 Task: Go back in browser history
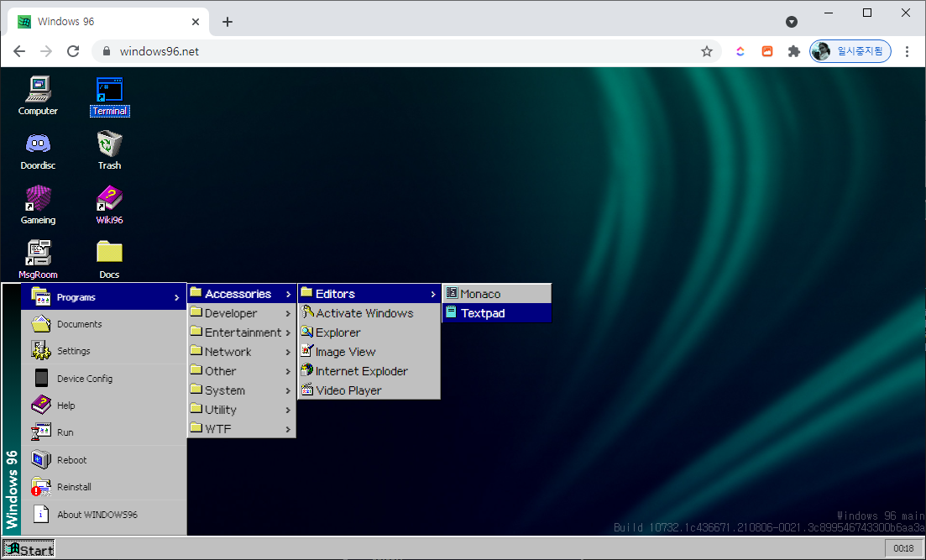click(x=19, y=51)
